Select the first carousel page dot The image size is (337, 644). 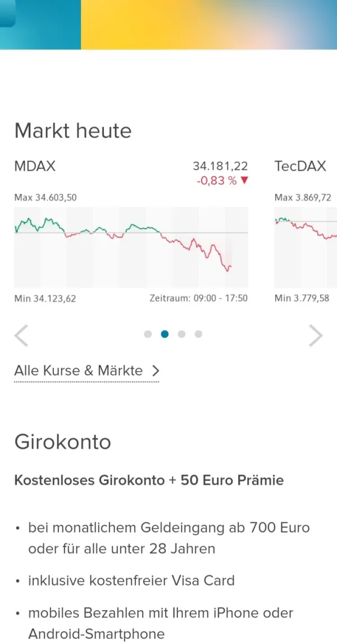(148, 334)
